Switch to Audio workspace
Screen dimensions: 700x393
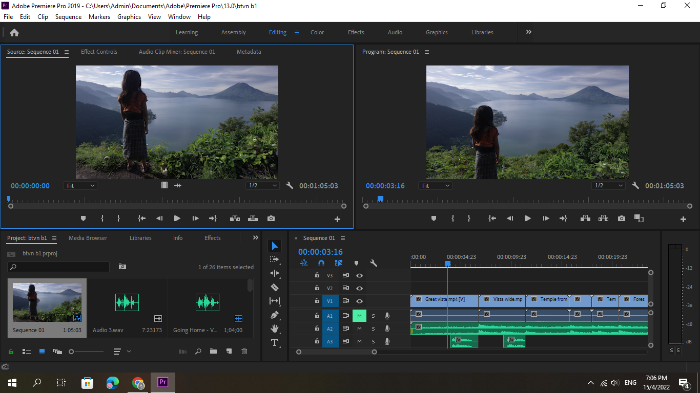pyautogui.click(x=395, y=32)
